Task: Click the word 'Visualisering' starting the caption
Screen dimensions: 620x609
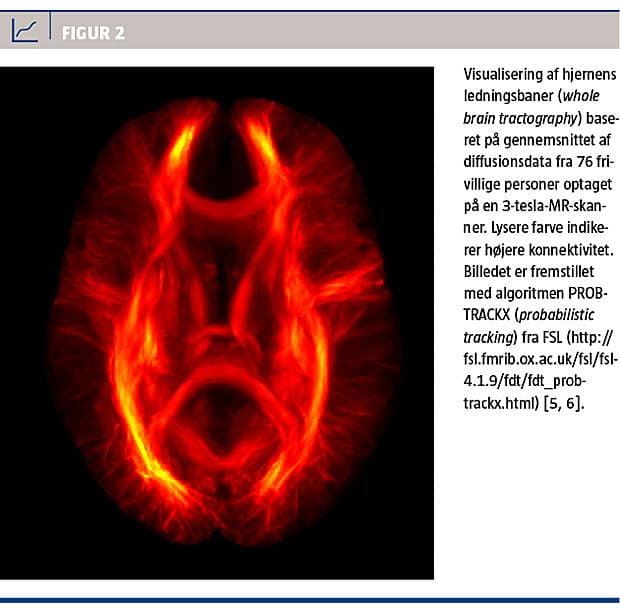Action: coord(502,76)
